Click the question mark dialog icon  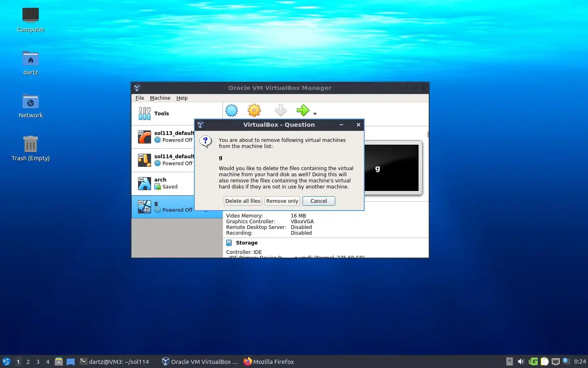(x=205, y=141)
